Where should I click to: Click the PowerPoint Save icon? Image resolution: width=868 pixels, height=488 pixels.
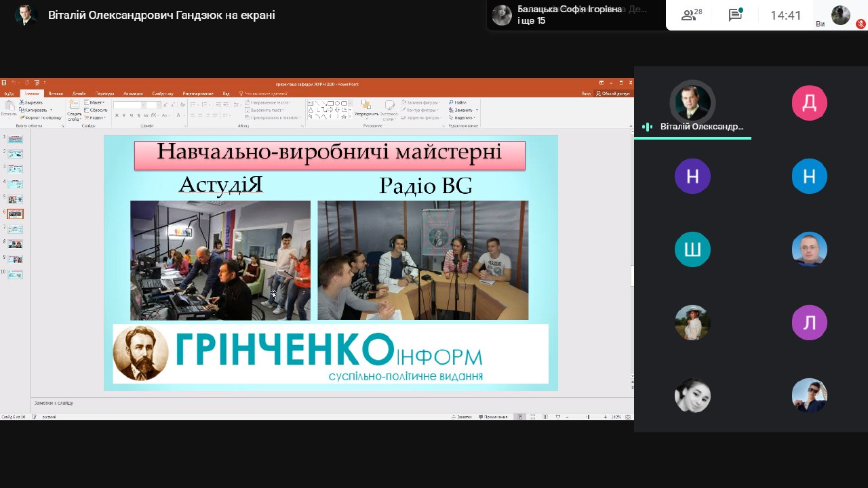coord(4,83)
